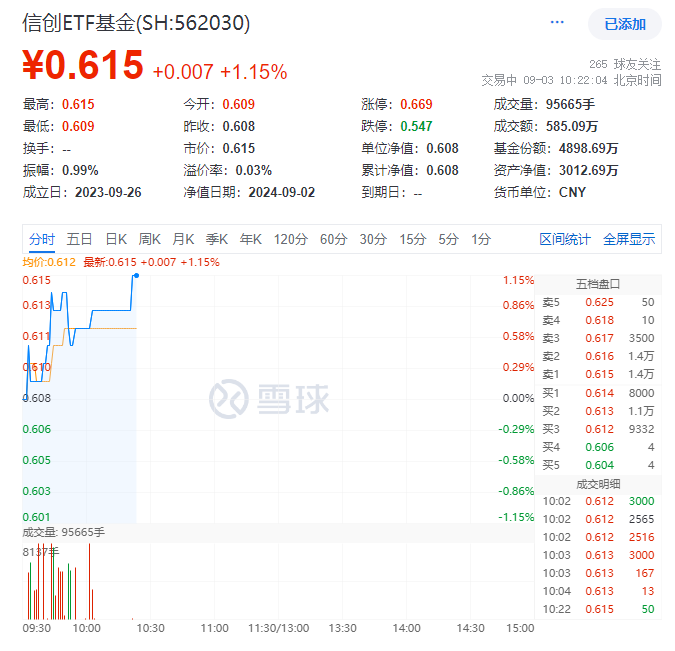Click the 成立日 date 2023-09-26

[108, 192]
